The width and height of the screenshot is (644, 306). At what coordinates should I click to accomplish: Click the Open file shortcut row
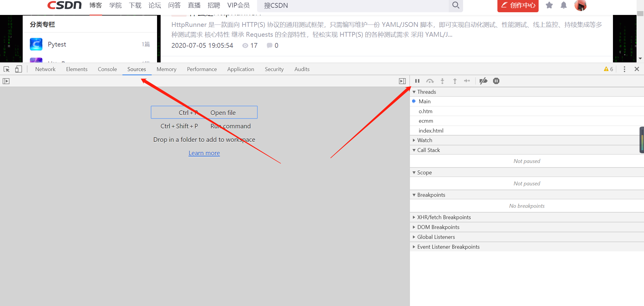click(x=204, y=113)
